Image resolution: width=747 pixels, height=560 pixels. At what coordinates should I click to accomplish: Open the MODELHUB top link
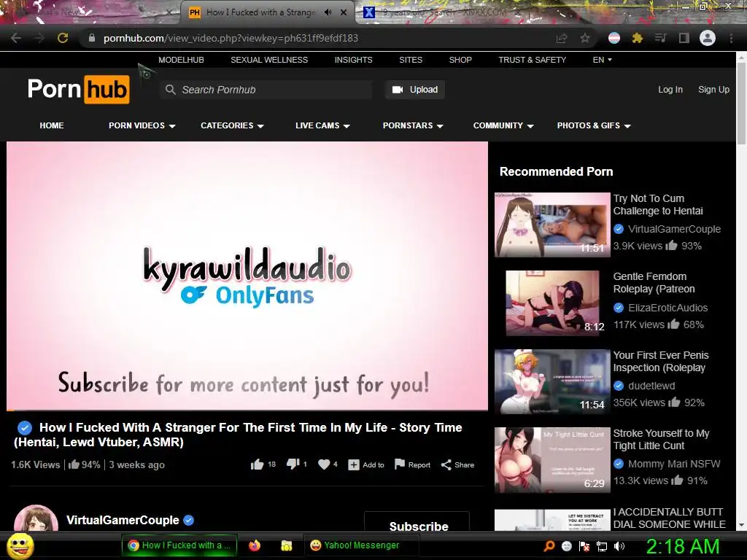coord(181,60)
